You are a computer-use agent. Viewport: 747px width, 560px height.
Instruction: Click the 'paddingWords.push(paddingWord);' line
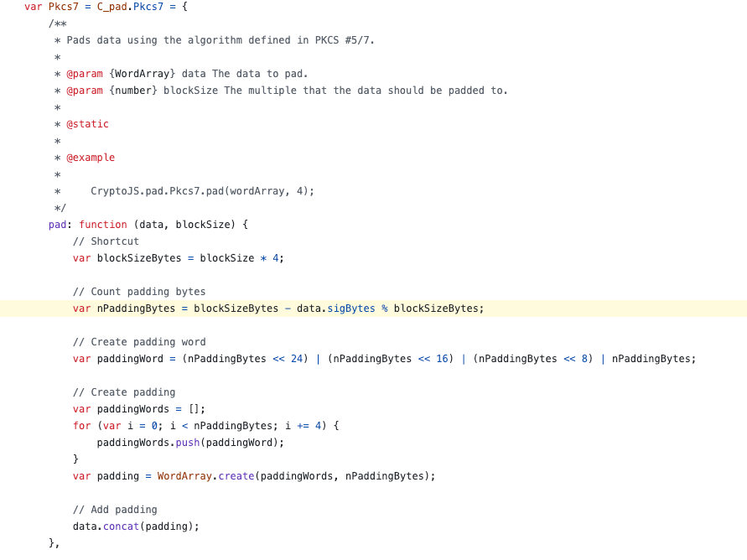coord(190,443)
